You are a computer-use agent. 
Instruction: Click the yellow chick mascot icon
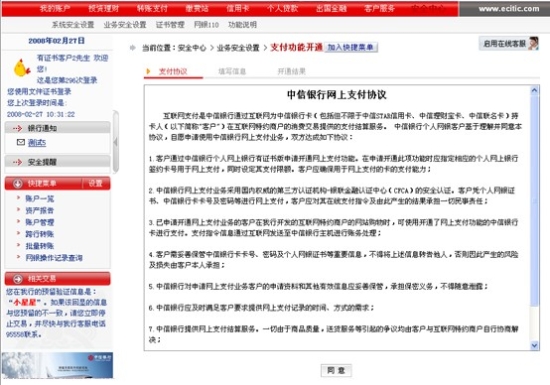coord(21,67)
